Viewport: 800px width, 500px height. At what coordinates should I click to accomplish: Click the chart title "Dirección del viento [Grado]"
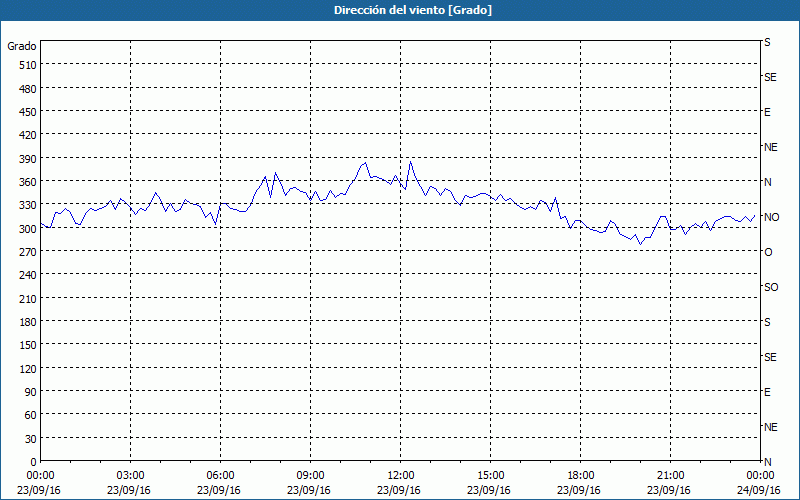[413, 10]
